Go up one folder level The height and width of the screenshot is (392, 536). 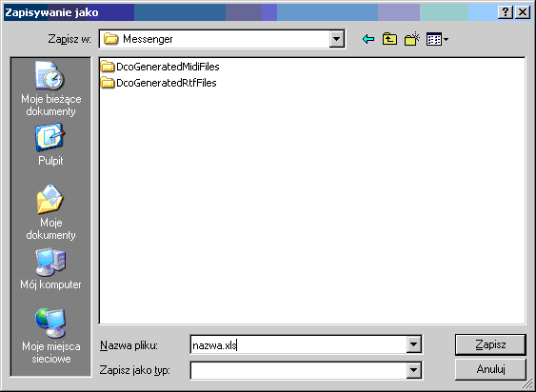coord(389,39)
